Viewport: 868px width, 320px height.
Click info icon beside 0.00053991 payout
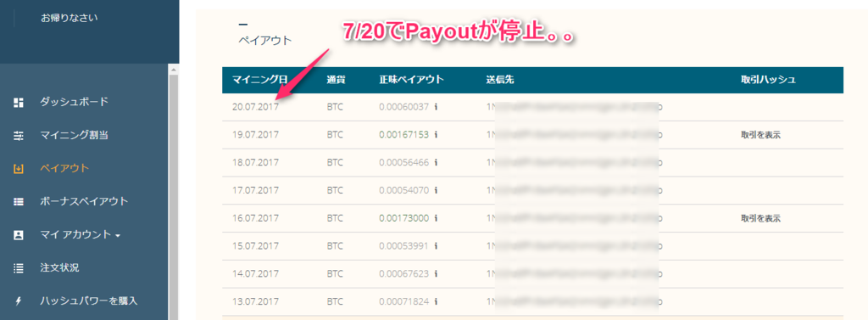[436, 245]
